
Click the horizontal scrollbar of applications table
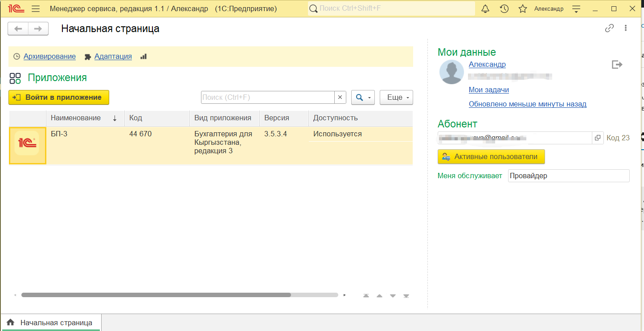(156, 295)
